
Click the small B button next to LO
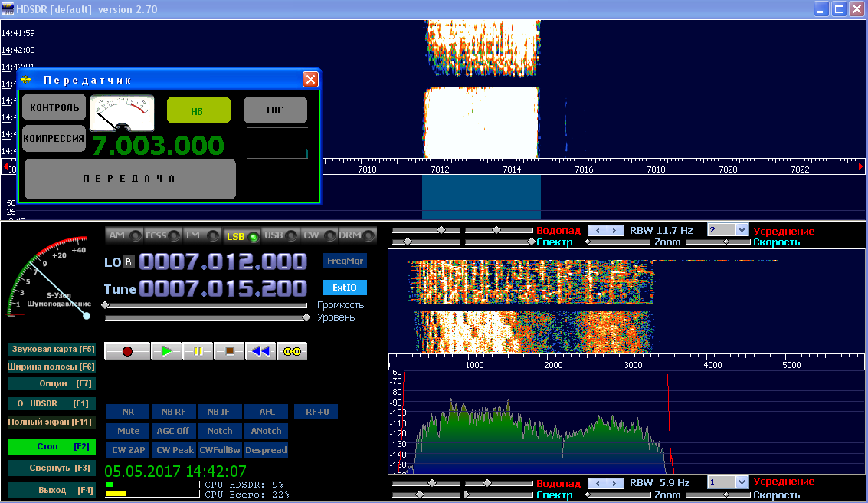point(129,262)
